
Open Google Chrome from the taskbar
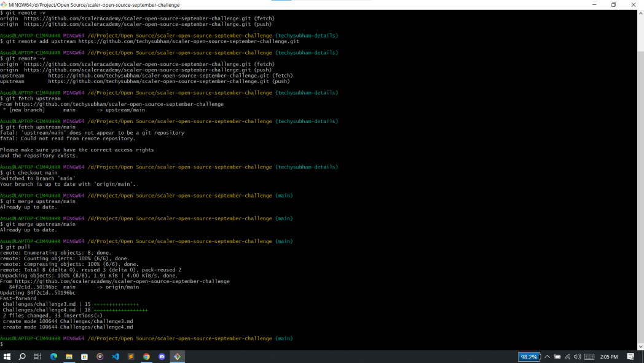coord(146,356)
